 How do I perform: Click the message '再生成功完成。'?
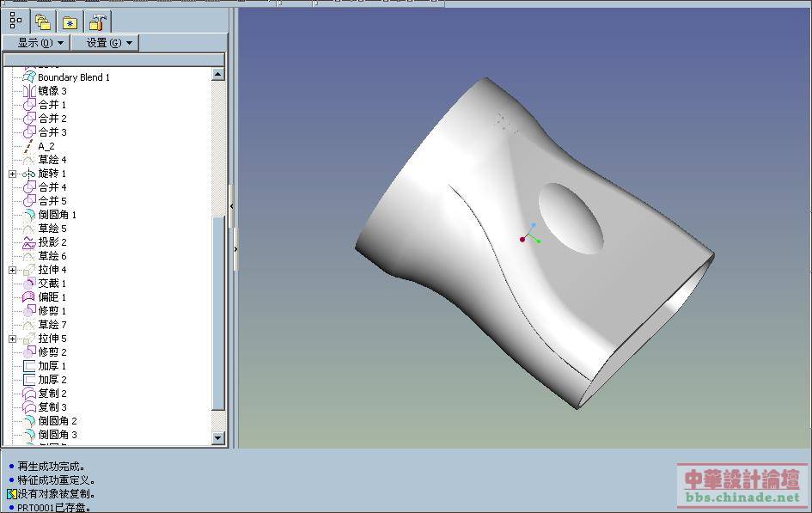[52, 467]
